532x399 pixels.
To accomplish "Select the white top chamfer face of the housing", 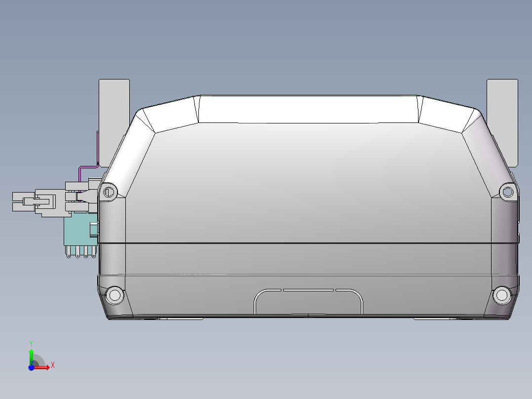I will 308,109.
